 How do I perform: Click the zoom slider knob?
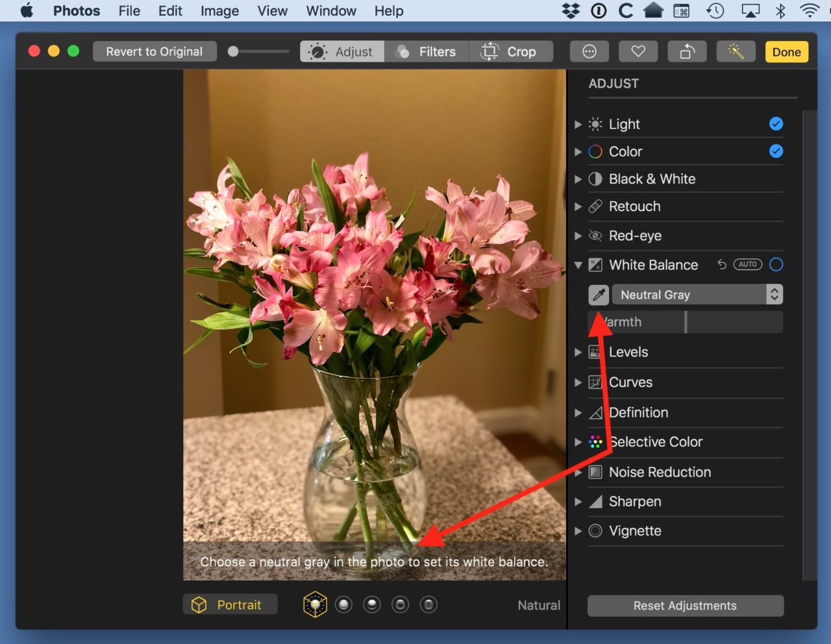[x=233, y=51]
